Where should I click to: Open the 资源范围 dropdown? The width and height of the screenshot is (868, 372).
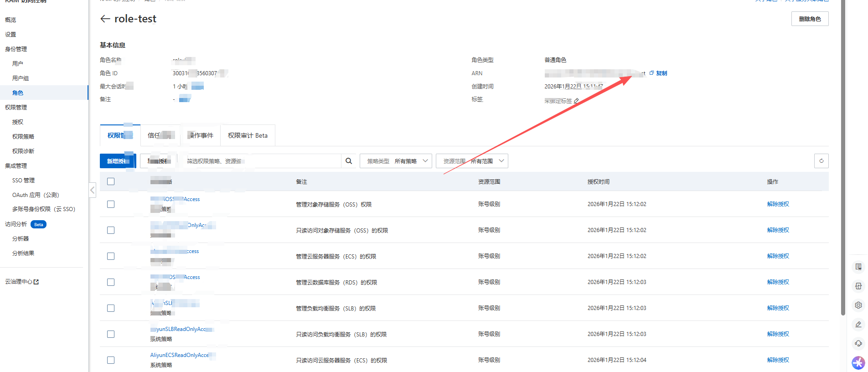click(472, 161)
